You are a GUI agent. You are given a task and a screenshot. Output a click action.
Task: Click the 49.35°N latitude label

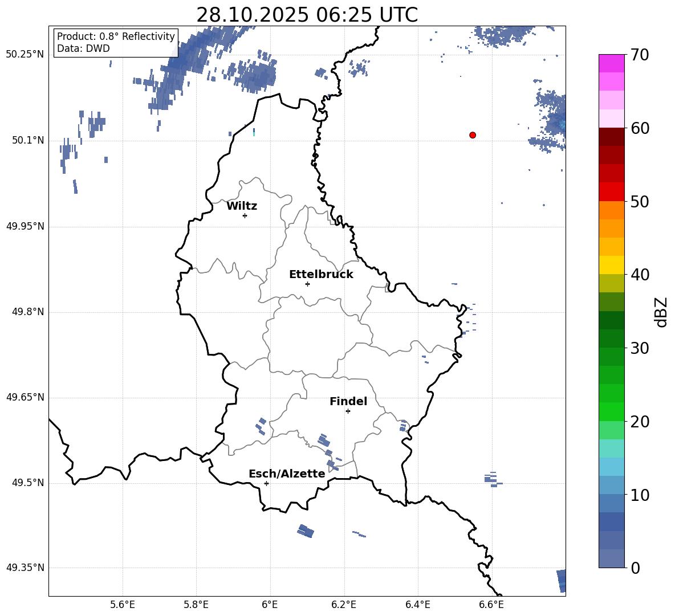click(26, 568)
